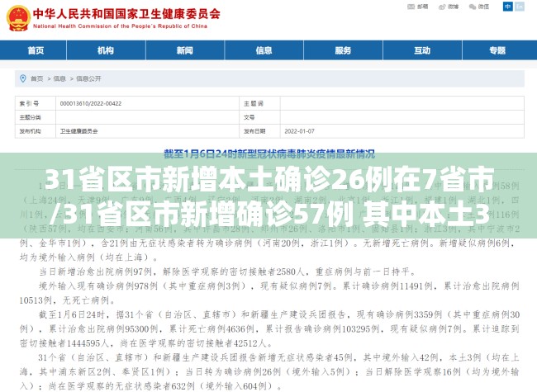Click the 卫生健康委员会 table value
The width and height of the screenshot is (537, 392).
[79, 131]
